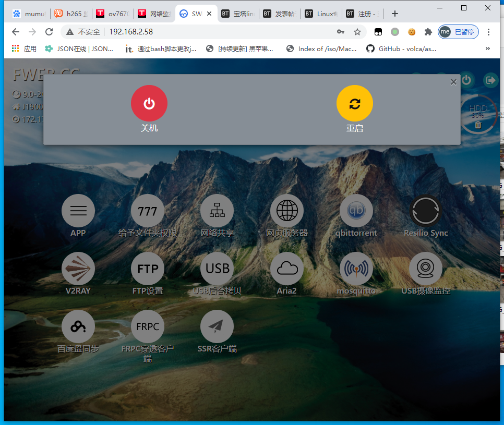This screenshot has height=425, width=504.
Task: Open the Resilio Sync app
Action: point(426,211)
